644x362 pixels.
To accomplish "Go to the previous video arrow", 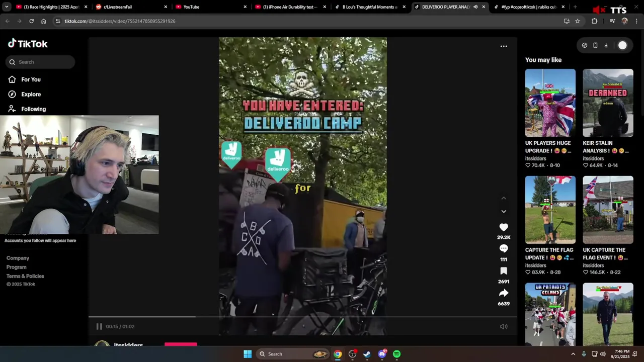I will (x=504, y=198).
